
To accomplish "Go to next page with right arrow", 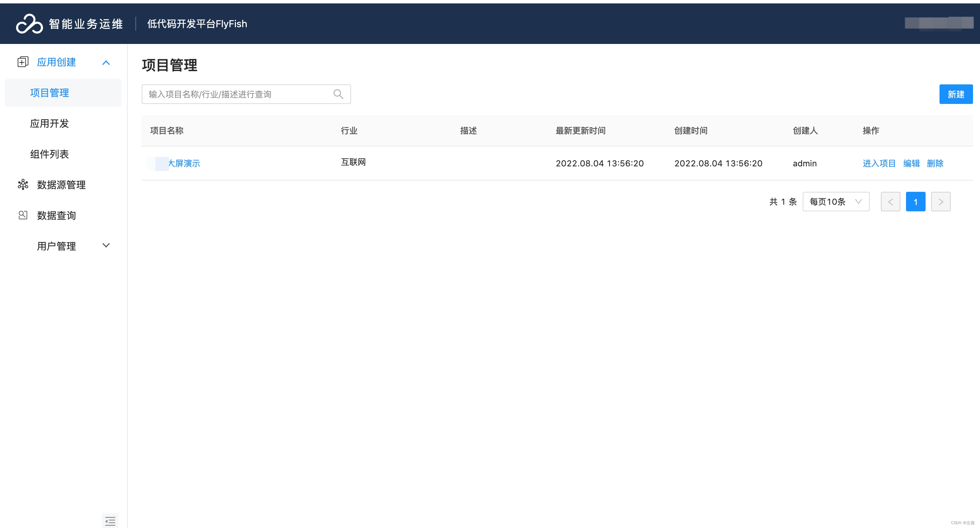I will (x=941, y=202).
